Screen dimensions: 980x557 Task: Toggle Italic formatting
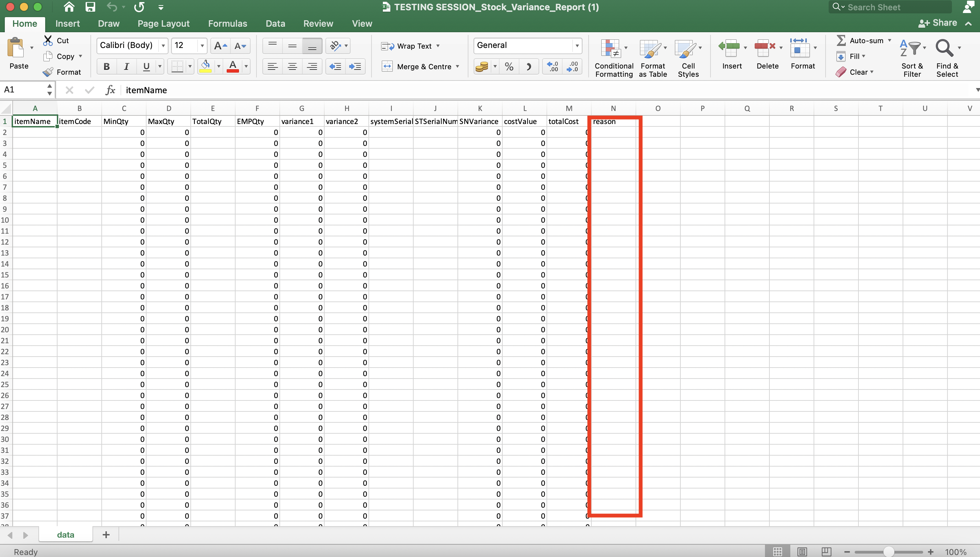coord(126,66)
